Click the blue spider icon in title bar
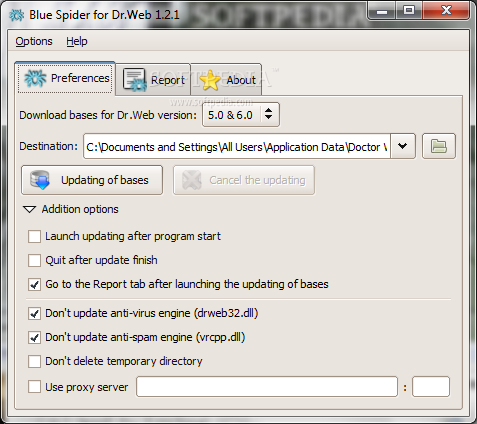The width and height of the screenshot is (477, 424). coord(16,15)
